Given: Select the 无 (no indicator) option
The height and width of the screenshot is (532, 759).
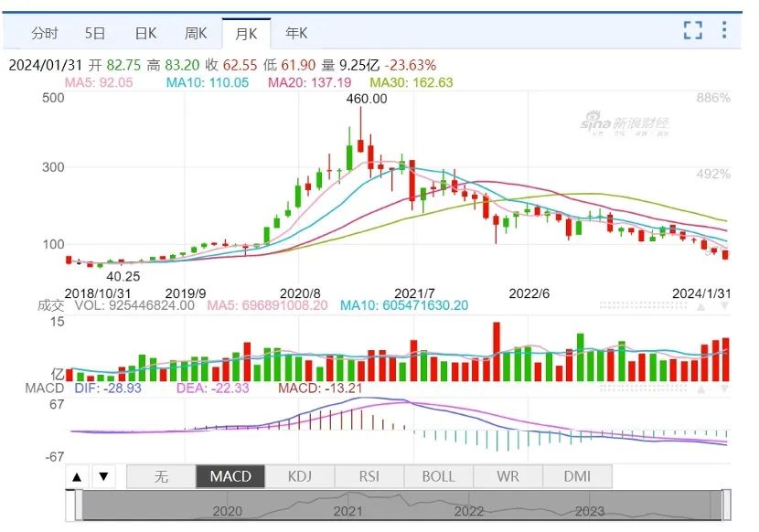Looking at the screenshot, I should click(x=161, y=476).
